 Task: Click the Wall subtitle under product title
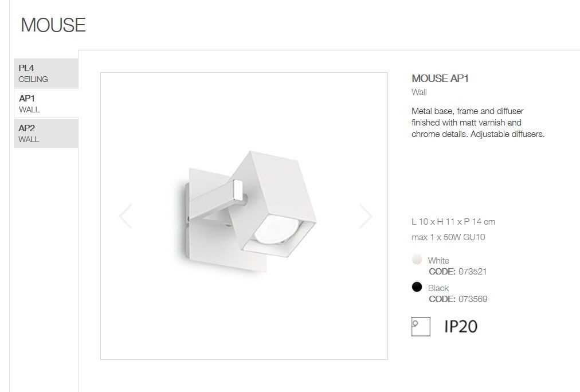click(419, 92)
